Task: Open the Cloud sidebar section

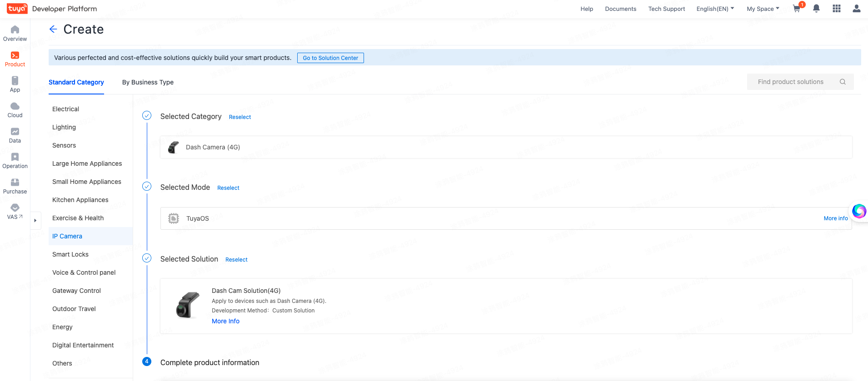Action: click(15, 110)
